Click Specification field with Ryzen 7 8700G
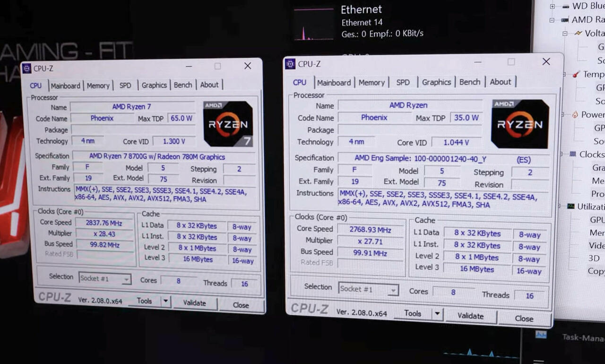This screenshot has width=605, height=364. click(x=164, y=156)
